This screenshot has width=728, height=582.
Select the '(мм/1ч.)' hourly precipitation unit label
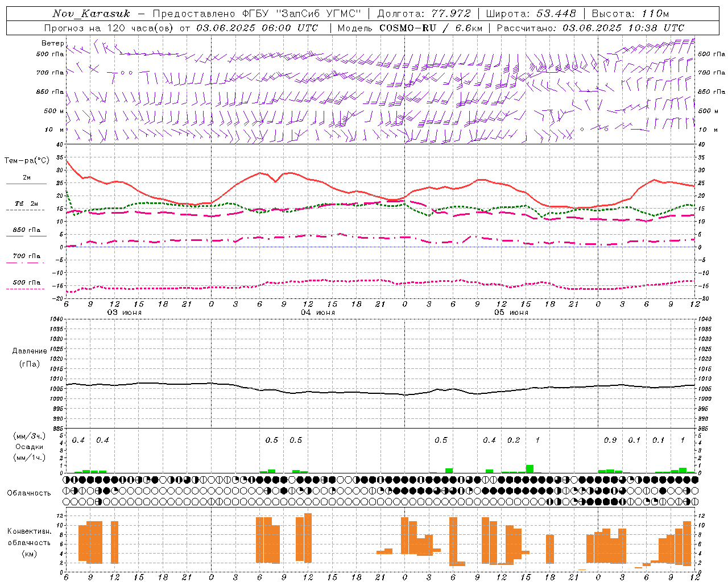[x=30, y=458]
